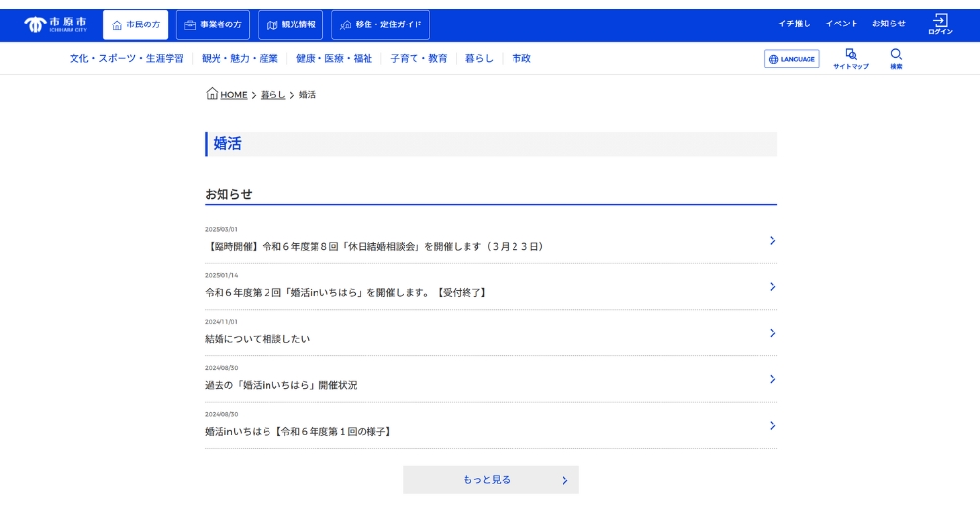Open 健康・医療・福祉 menu
Viewport: 980px width, 529px height.
pyautogui.click(x=334, y=58)
